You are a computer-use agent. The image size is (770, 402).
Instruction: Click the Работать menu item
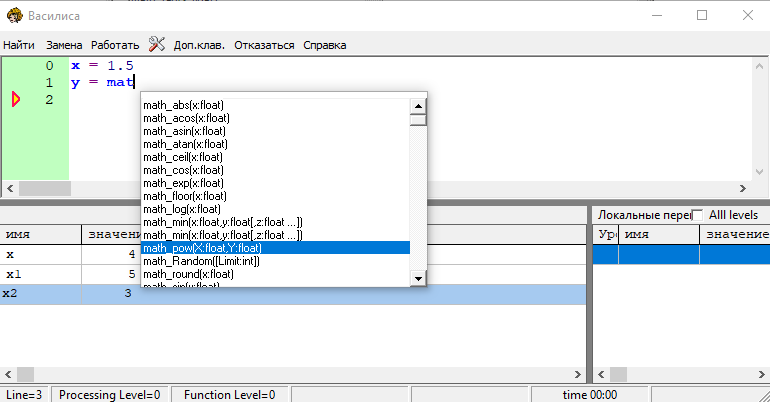pyautogui.click(x=115, y=45)
